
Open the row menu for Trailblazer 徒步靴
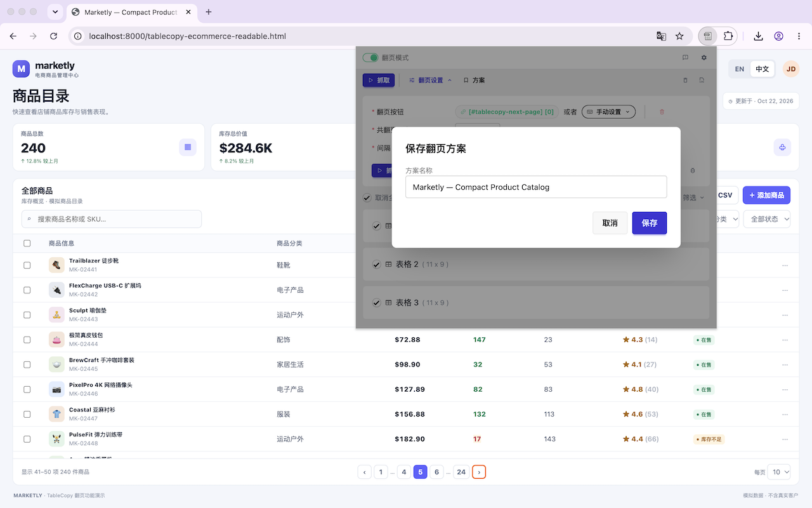[x=785, y=265]
